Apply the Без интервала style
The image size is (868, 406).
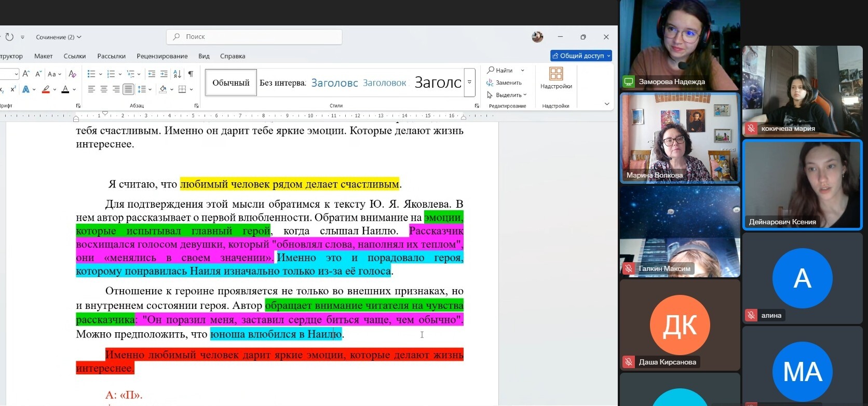coord(283,83)
